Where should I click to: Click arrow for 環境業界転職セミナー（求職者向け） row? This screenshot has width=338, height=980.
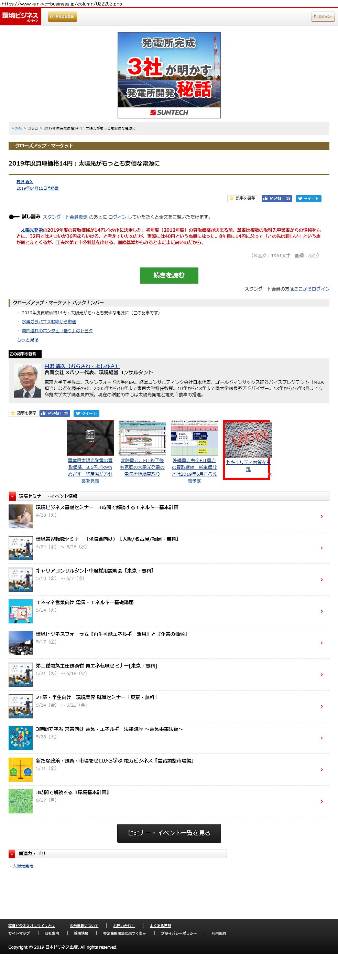click(321, 548)
